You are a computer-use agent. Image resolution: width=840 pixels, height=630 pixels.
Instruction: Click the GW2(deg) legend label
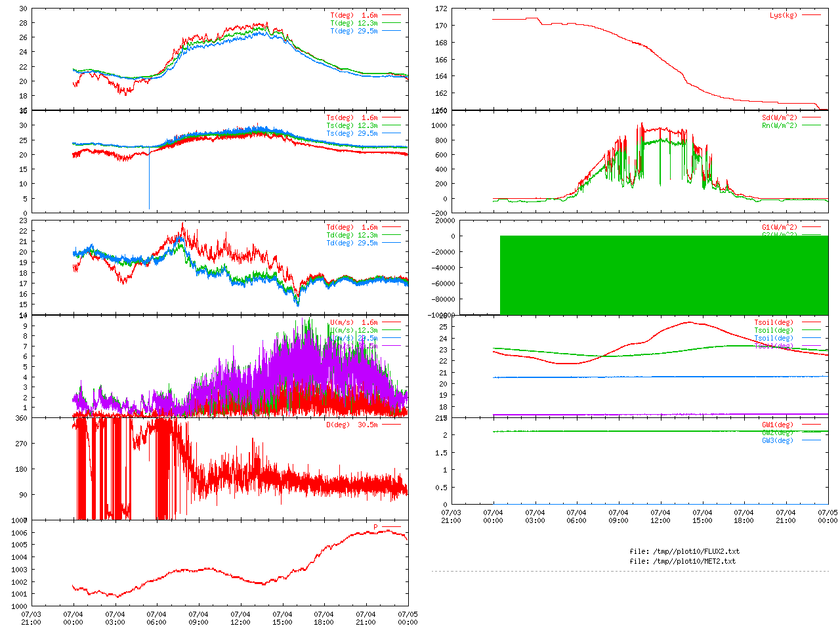coord(778,433)
